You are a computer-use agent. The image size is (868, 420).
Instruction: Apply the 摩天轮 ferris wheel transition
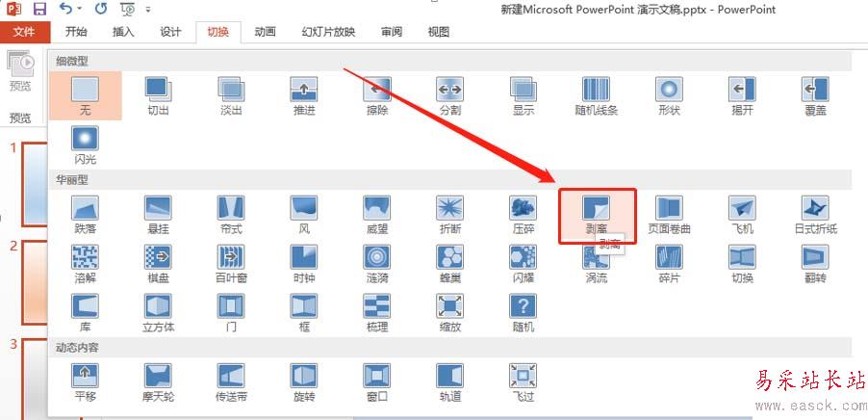pos(159,381)
